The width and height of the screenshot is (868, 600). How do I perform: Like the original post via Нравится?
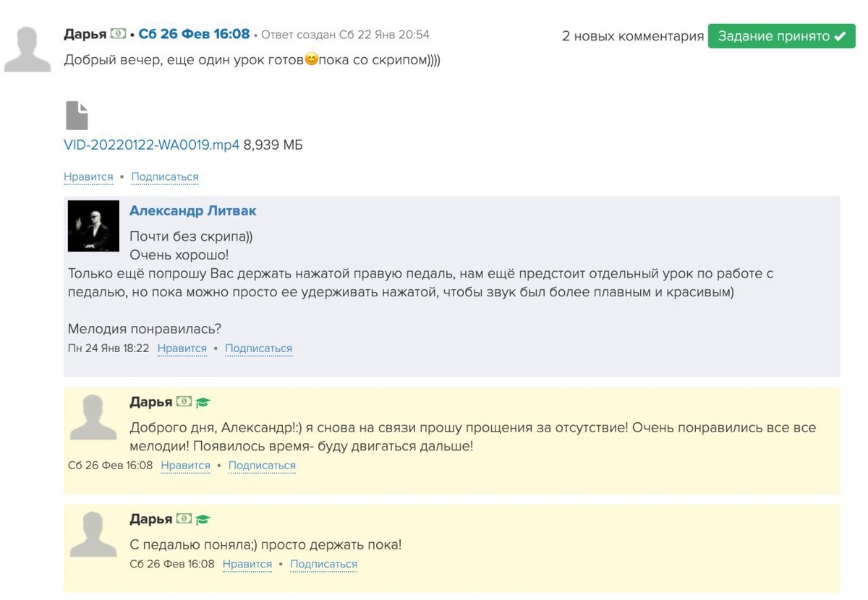click(x=88, y=177)
